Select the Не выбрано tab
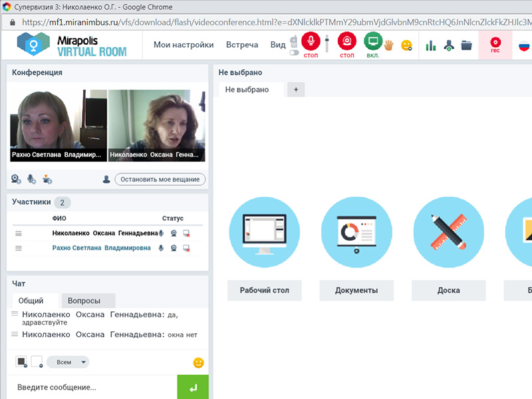This screenshot has width=532, height=399. pos(251,90)
